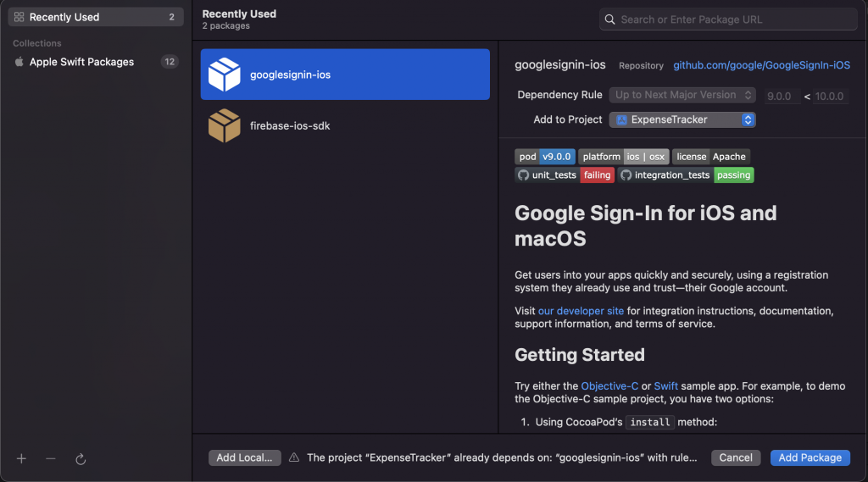Select Recently Used in the sidebar
The image size is (868, 482).
tap(96, 17)
